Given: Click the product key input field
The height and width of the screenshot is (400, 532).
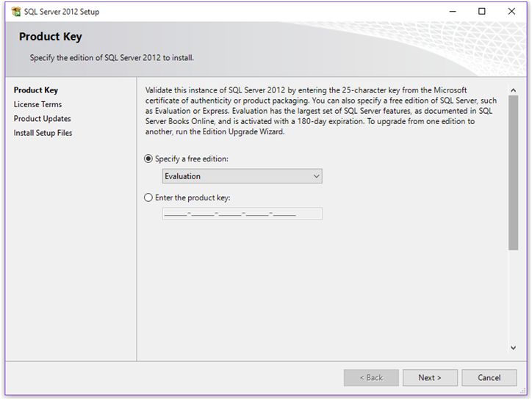Looking at the screenshot, I should pos(242,214).
